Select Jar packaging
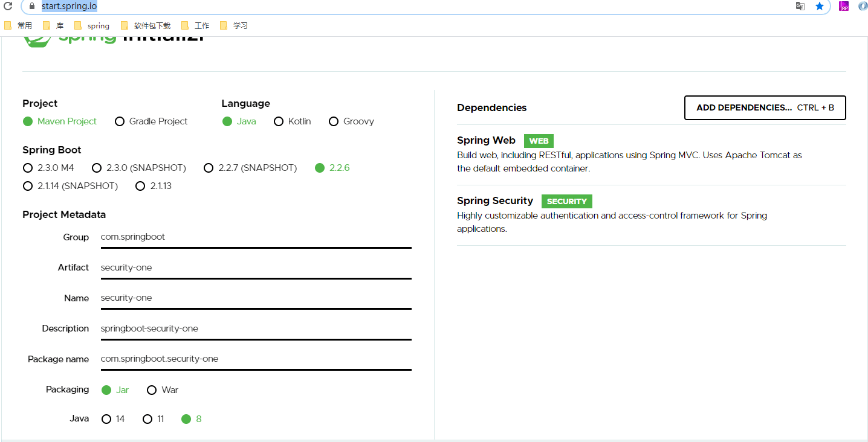Image resolution: width=868 pixels, height=442 pixels. [115, 390]
